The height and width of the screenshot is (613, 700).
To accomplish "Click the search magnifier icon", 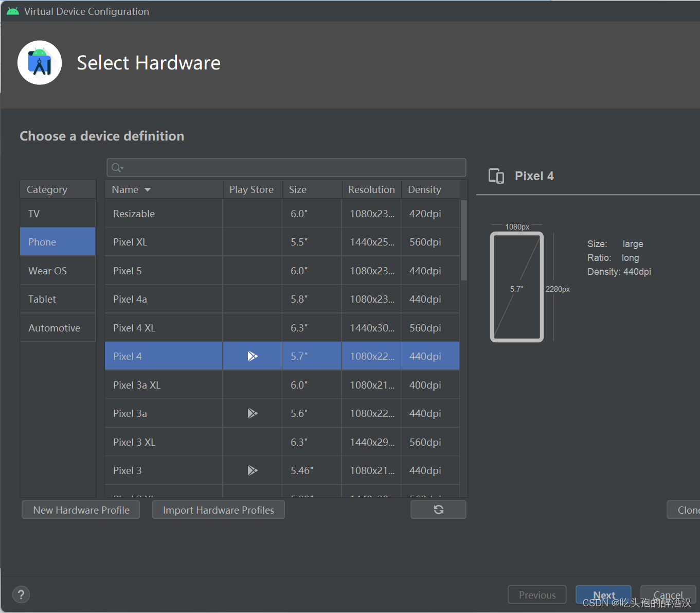I will [117, 168].
